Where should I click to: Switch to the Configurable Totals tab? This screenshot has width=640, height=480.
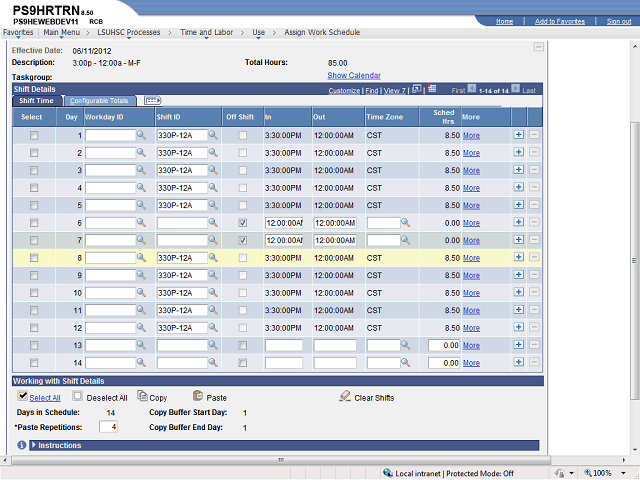pyautogui.click(x=99, y=100)
